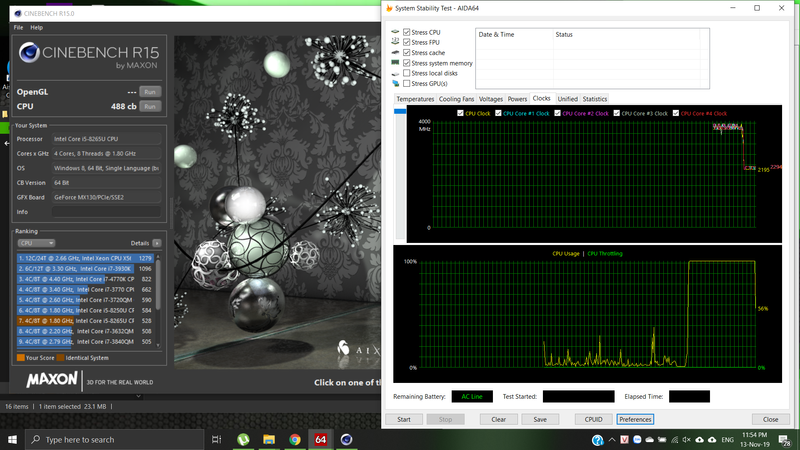Click the ENG language indicator

728,439
